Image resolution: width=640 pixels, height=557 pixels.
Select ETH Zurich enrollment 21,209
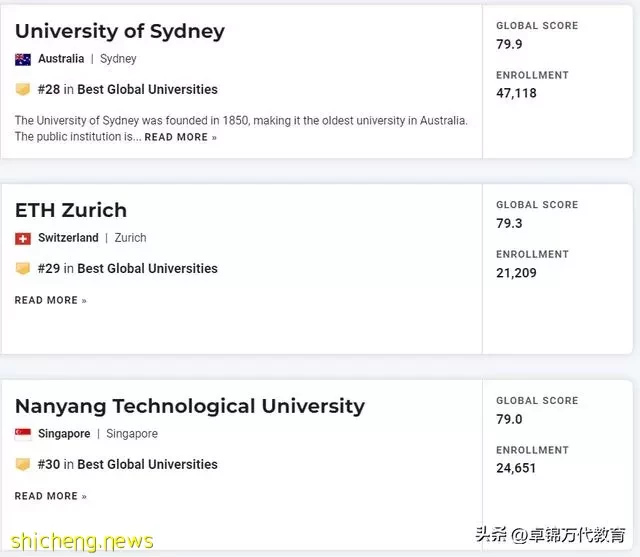[516, 273]
